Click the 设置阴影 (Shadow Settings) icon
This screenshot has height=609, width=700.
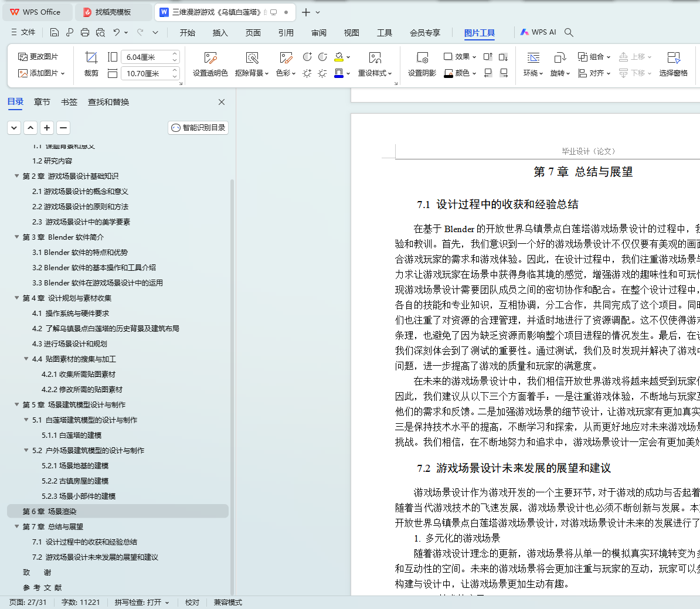coord(422,57)
